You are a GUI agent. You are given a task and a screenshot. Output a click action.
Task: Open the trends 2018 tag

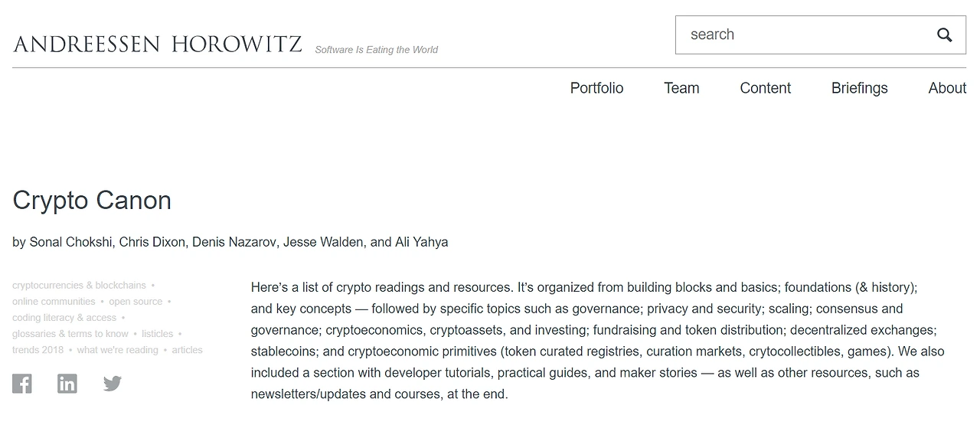[38, 350]
